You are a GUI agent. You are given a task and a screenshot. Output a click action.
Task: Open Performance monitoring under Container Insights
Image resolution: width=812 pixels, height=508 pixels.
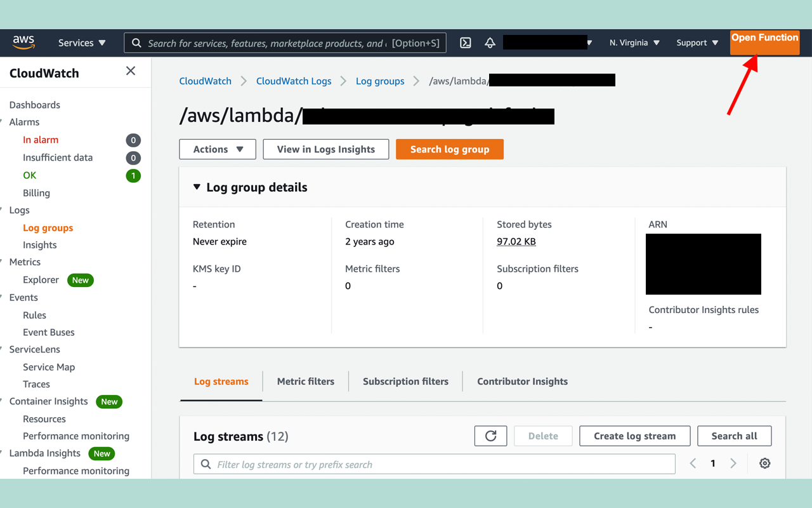click(x=76, y=436)
